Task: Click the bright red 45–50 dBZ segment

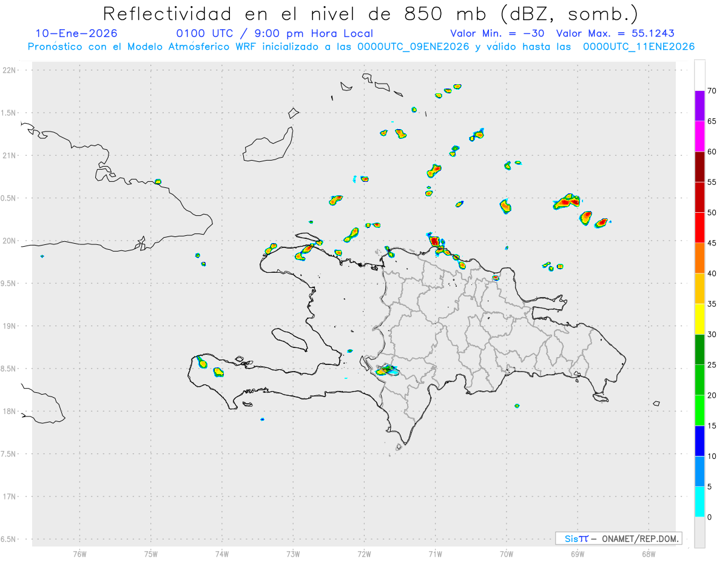Action: point(699,227)
